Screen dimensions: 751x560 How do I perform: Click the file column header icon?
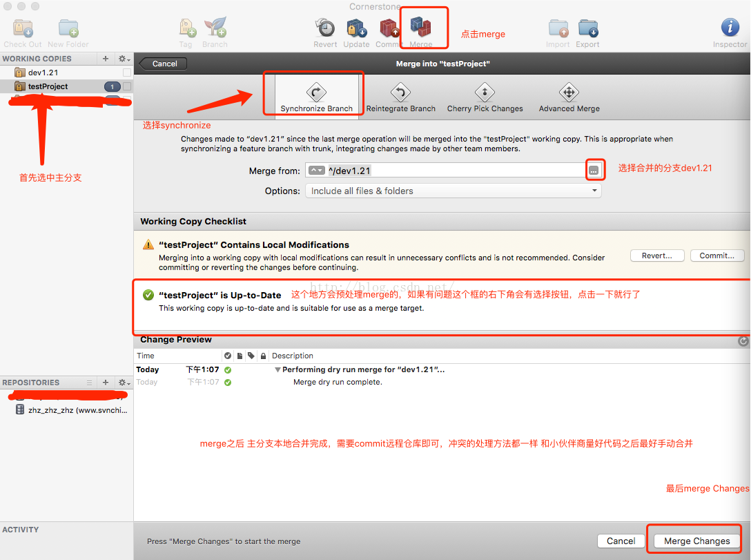(240, 356)
